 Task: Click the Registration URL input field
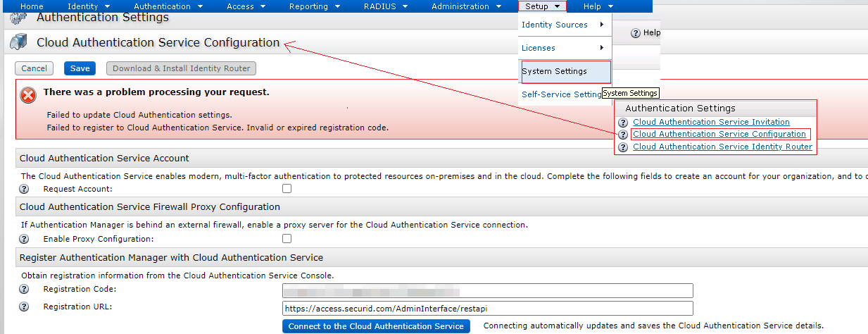(x=487, y=308)
